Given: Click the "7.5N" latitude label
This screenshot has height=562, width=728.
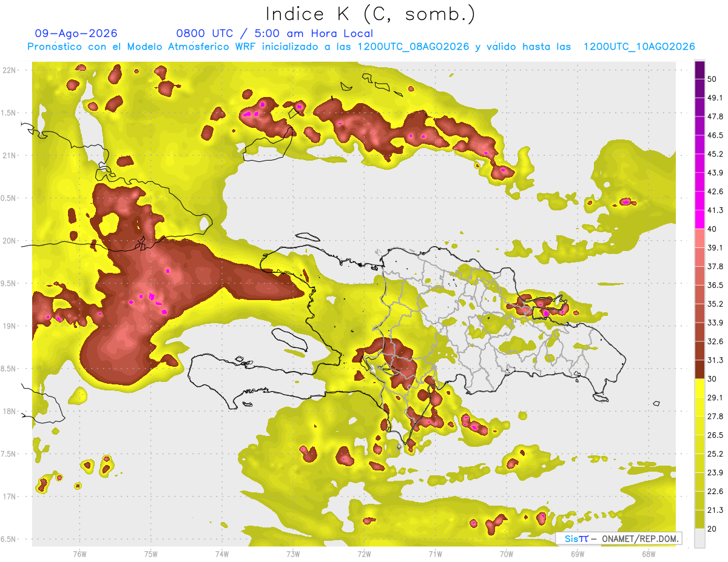Looking at the screenshot, I should [8, 454].
